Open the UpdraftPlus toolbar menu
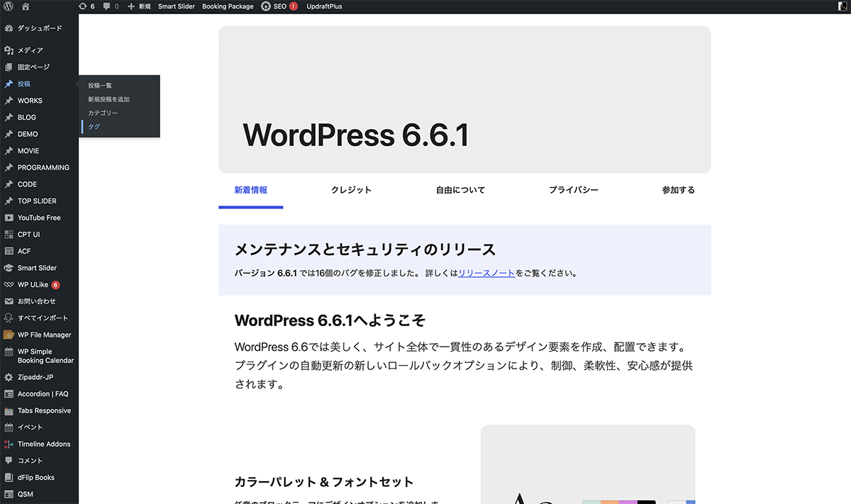This screenshot has width=851, height=504. pyautogui.click(x=324, y=6)
